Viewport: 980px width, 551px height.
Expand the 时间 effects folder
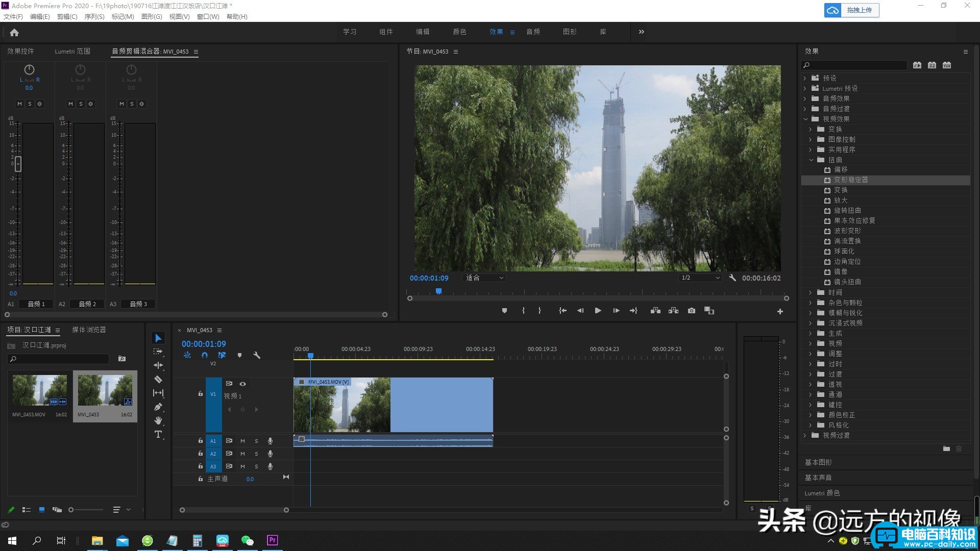point(811,292)
